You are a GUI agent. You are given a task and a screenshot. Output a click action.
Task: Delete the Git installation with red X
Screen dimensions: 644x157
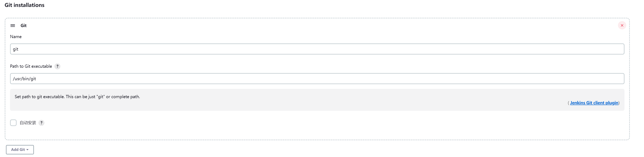tap(622, 25)
